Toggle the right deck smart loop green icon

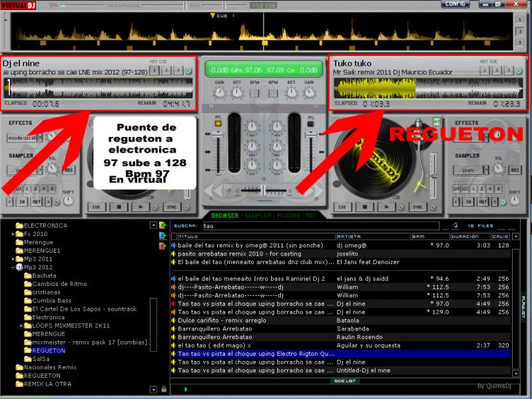pyautogui.click(x=503, y=203)
